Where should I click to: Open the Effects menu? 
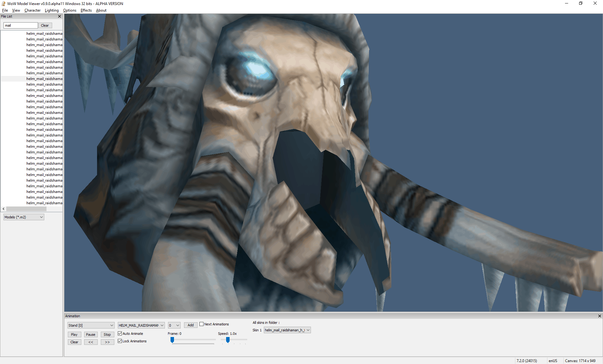click(86, 10)
